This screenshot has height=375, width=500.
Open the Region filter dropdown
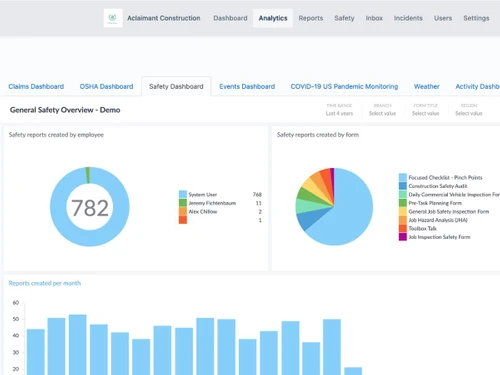469,110
